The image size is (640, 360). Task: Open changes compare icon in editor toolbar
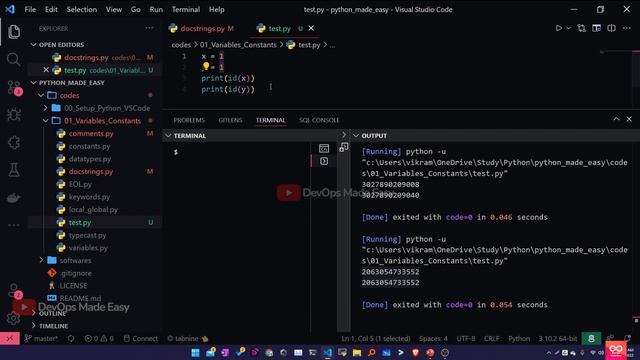(x=582, y=28)
